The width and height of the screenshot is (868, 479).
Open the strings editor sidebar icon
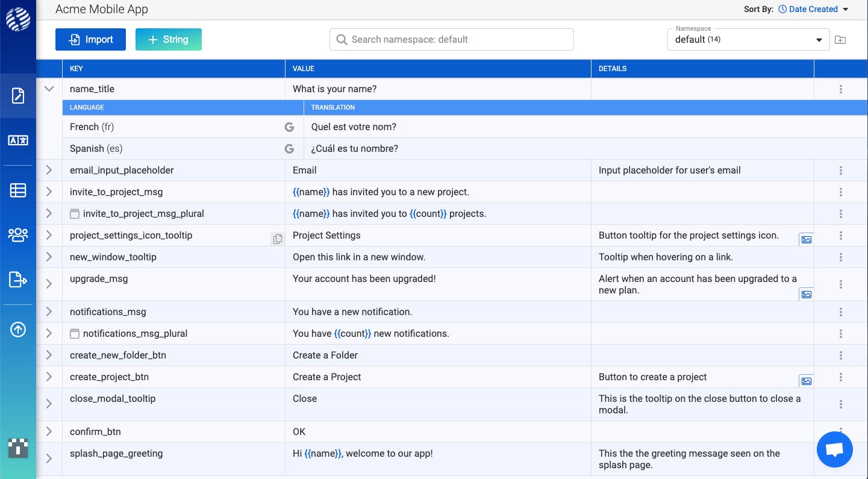pos(18,95)
